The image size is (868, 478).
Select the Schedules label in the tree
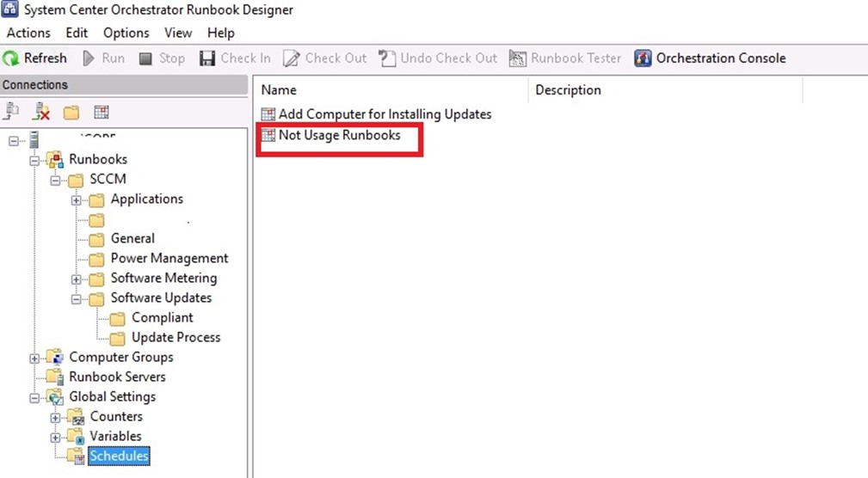click(119, 456)
